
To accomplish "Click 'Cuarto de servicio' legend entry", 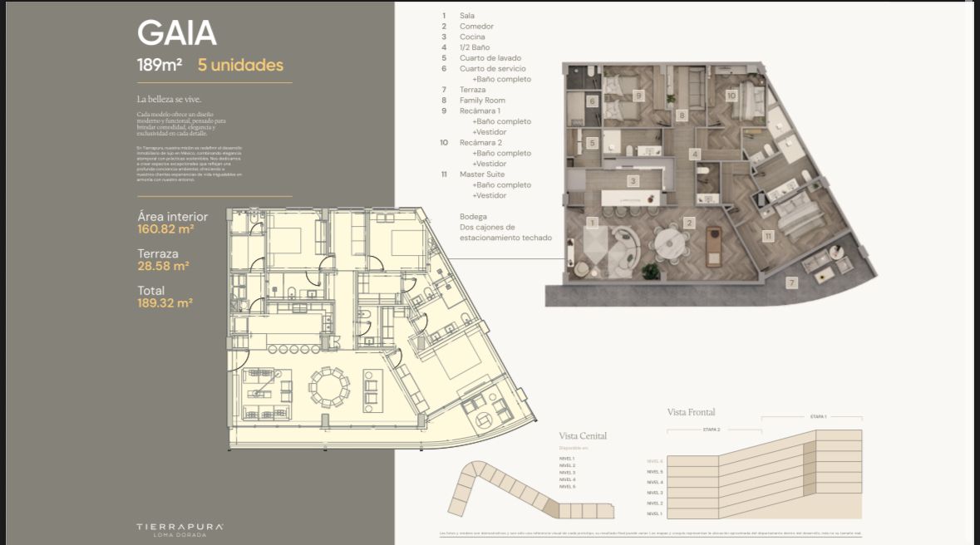I will pyautogui.click(x=493, y=69).
